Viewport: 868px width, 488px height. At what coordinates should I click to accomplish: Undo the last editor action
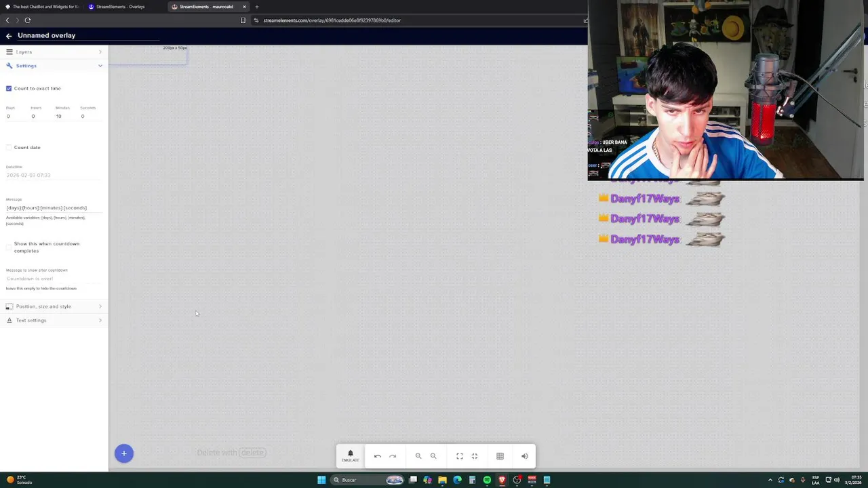pyautogui.click(x=378, y=456)
